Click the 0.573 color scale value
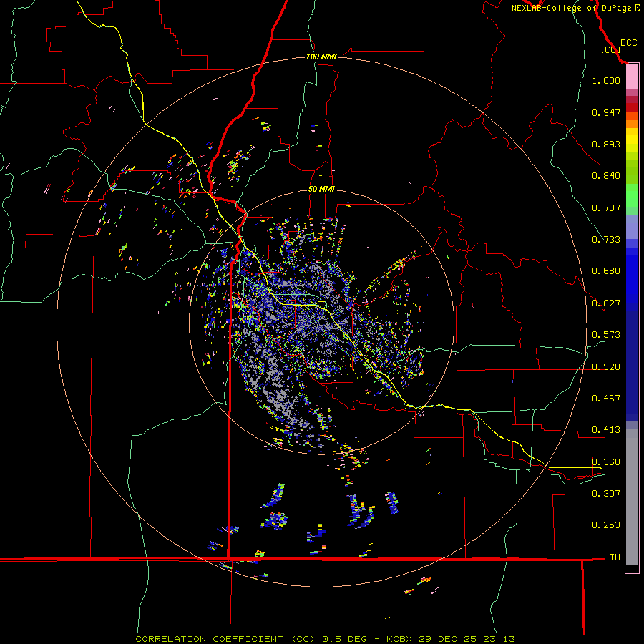This screenshot has width=644, height=644. 606,335
